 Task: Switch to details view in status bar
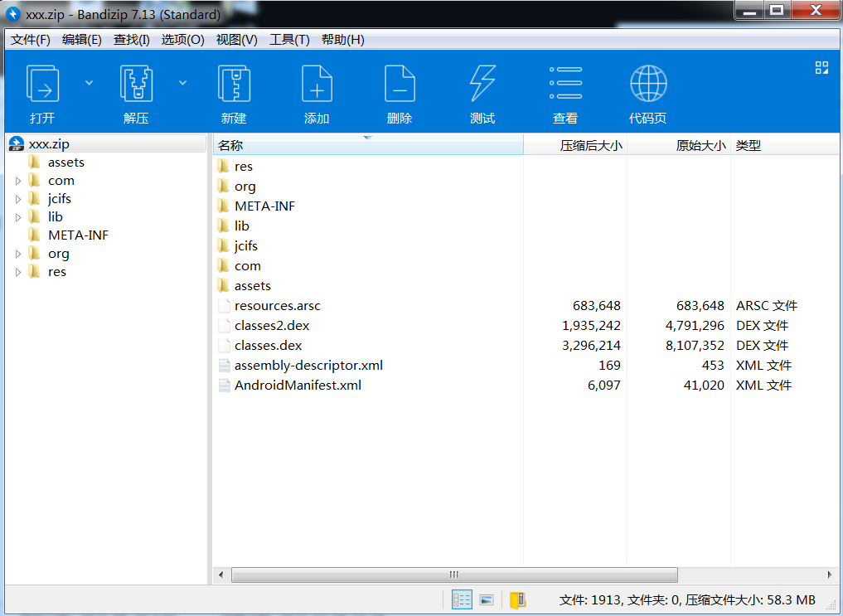(x=462, y=599)
